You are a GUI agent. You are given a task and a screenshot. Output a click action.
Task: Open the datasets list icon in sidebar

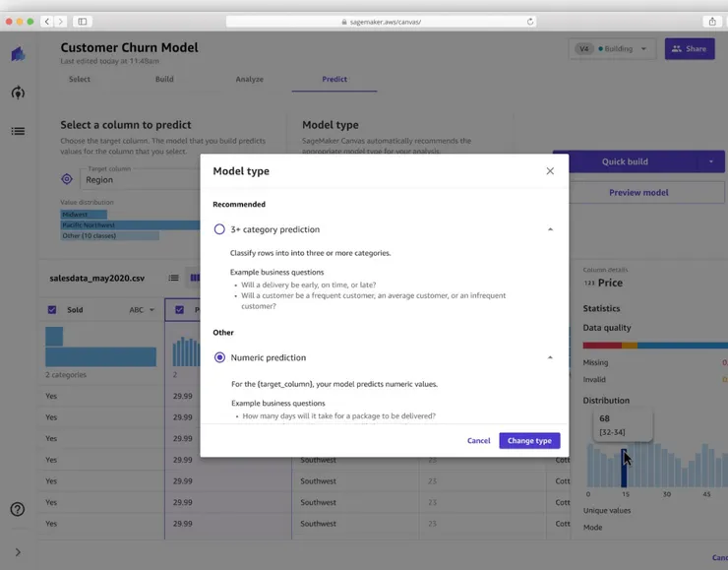(x=18, y=131)
